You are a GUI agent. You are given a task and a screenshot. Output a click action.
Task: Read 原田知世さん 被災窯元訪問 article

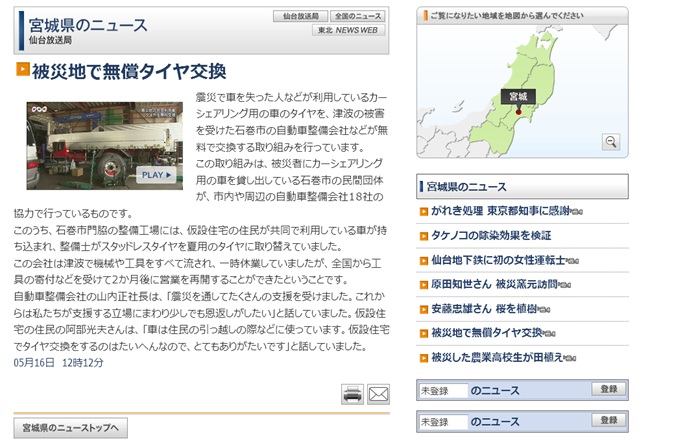(495, 284)
